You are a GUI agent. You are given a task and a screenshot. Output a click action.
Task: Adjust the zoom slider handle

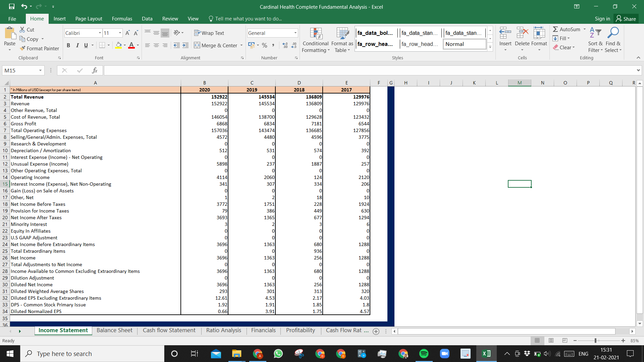tap(595, 341)
